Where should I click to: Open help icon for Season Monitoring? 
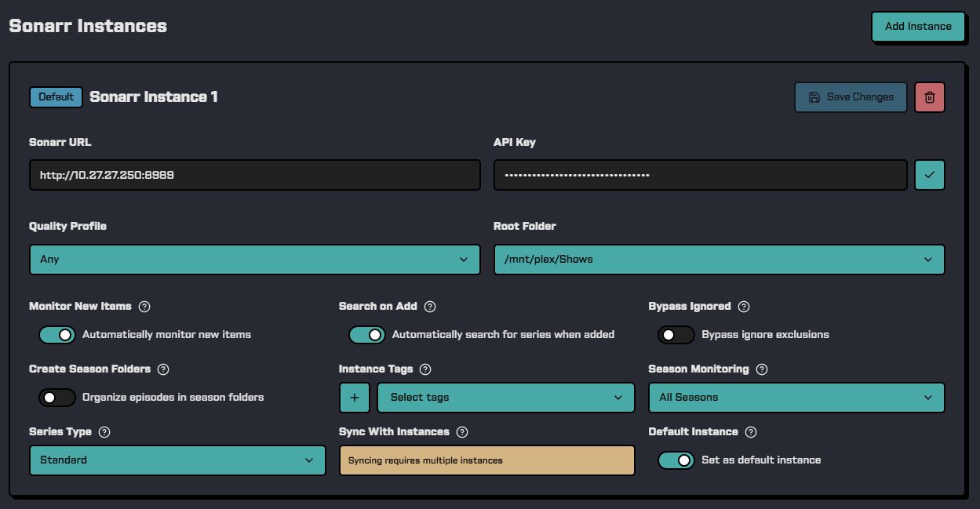[x=762, y=369]
